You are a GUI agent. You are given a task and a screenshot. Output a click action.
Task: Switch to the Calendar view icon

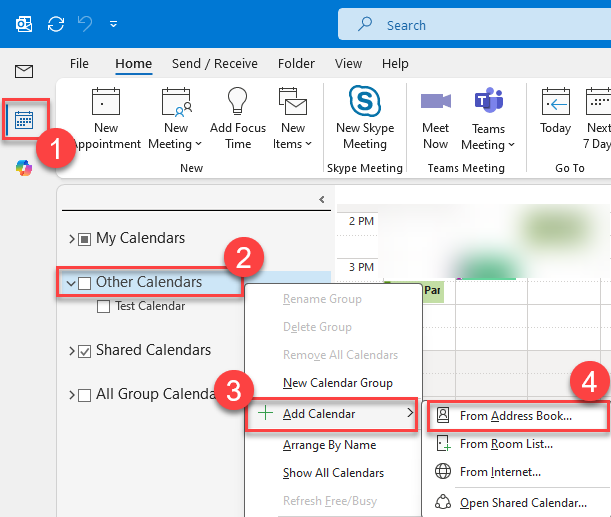(23, 120)
